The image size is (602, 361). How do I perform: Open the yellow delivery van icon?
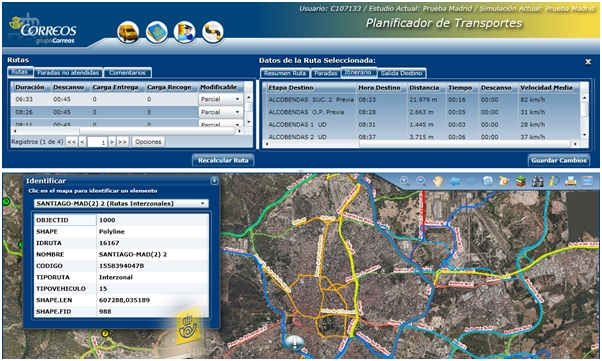point(128,32)
